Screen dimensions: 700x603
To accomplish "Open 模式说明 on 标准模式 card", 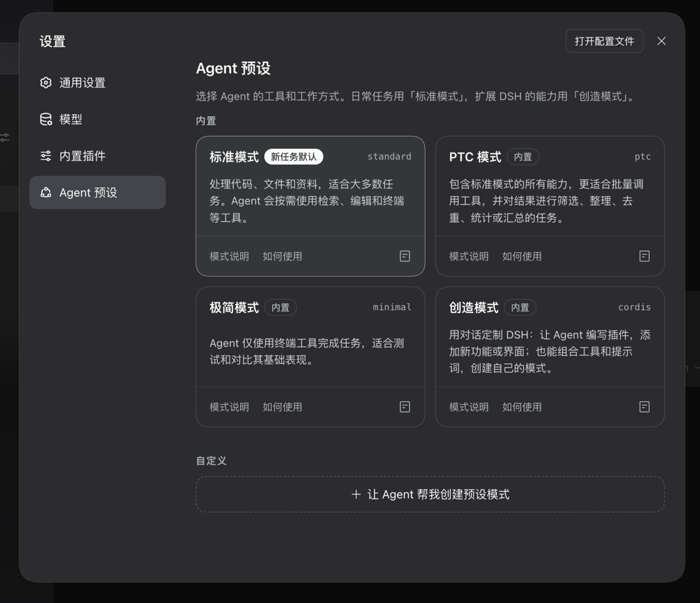I will [x=229, y=256].
